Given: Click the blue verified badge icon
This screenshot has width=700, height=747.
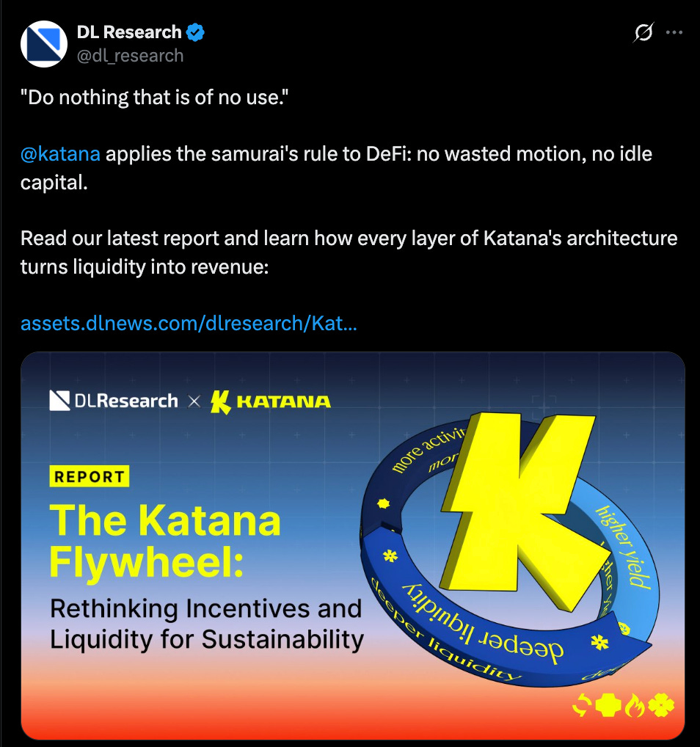Looking at the screenshot, I should (x=195, y=32).
